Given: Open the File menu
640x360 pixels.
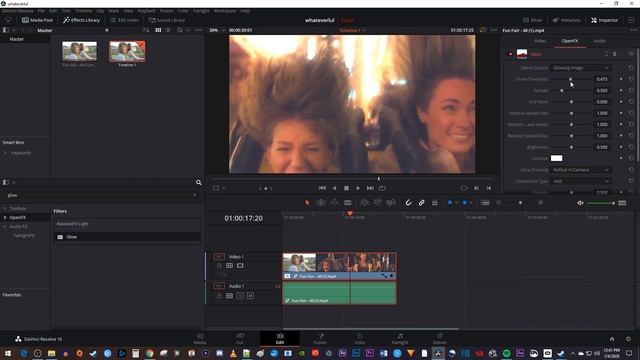Looking at the screenshot, I should click(41, 11).
